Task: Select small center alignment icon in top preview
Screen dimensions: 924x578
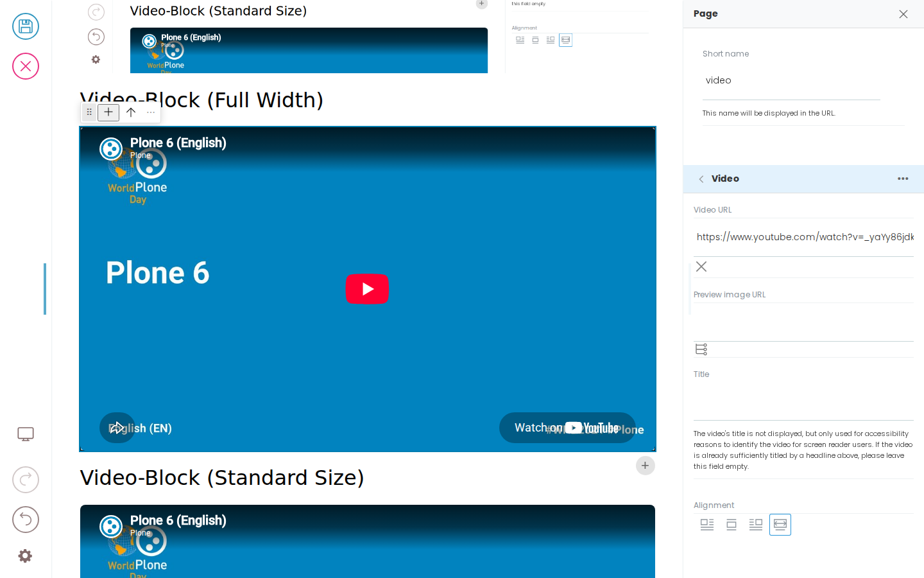Action: (x=536, y=40)
